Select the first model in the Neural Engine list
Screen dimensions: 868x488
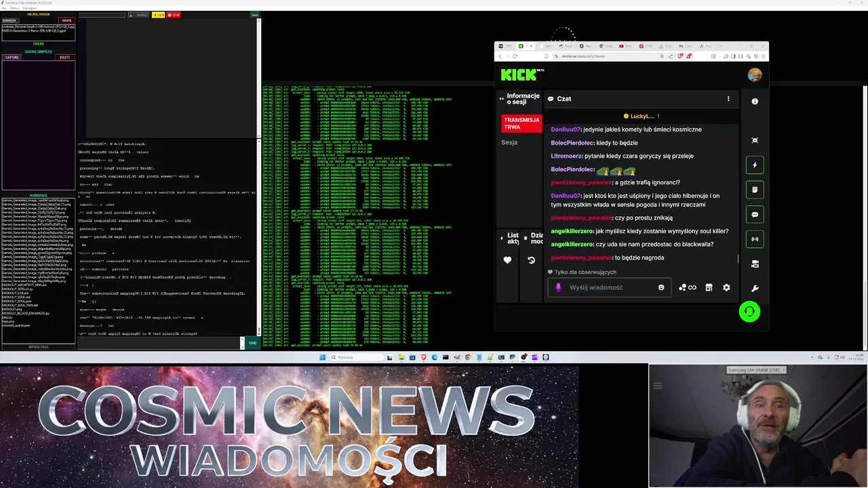point(38,27)
